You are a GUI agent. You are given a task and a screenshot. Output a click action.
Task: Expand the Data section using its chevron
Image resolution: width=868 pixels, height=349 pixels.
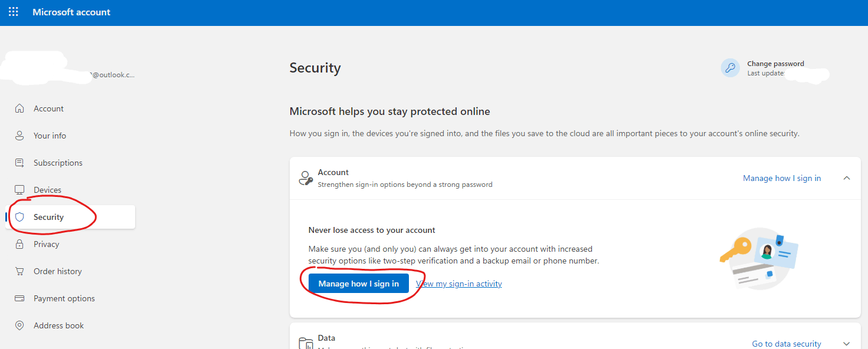847,343
